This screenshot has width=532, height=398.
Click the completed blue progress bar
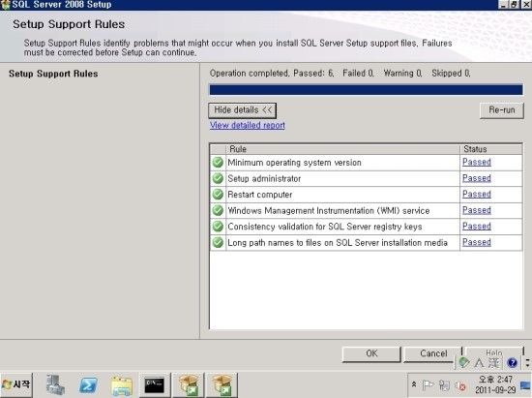[x=366, y=90]
